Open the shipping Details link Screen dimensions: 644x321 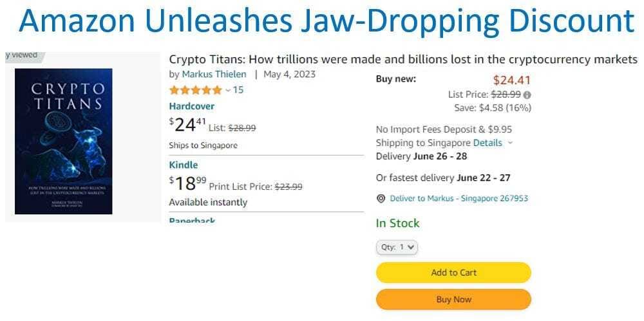tap(488, 143)
